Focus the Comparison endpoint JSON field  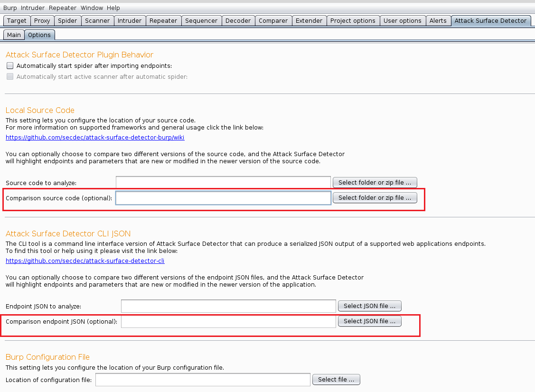(x=229, y=321)
